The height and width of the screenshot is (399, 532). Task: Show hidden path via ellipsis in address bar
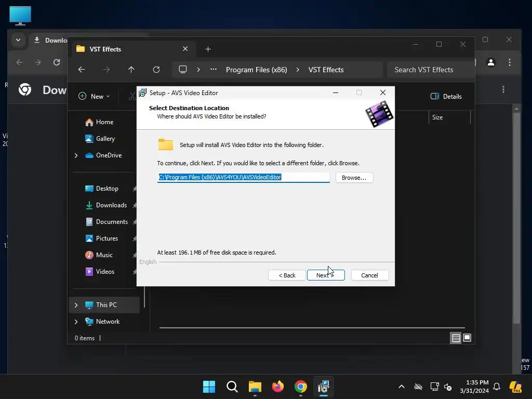(214, 69)
